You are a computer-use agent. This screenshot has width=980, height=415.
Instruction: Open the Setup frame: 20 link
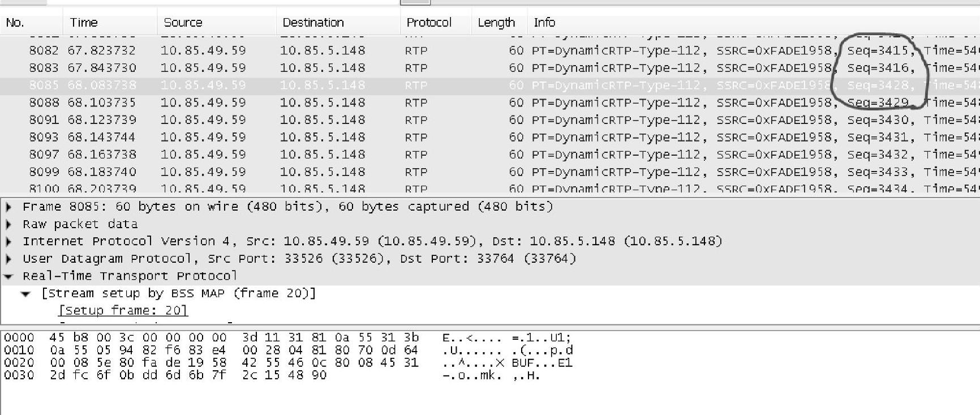(123, 310)
